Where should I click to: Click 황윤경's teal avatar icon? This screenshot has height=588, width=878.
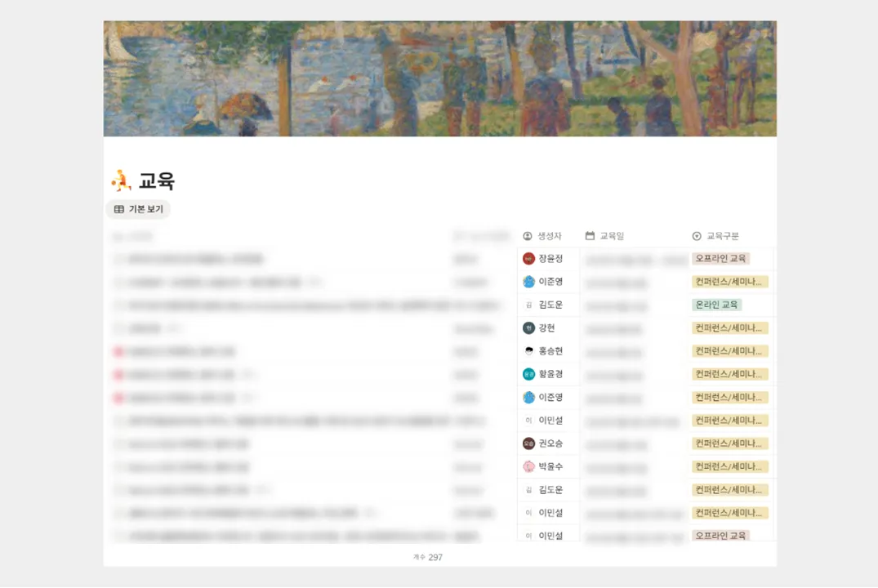(528, 374)
